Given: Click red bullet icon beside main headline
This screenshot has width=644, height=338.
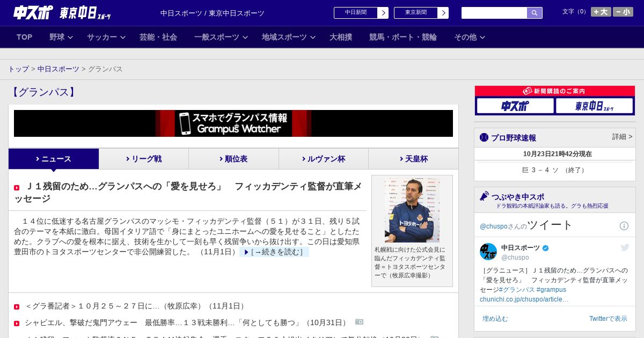Looking at the screenshot, I should 17,188.
